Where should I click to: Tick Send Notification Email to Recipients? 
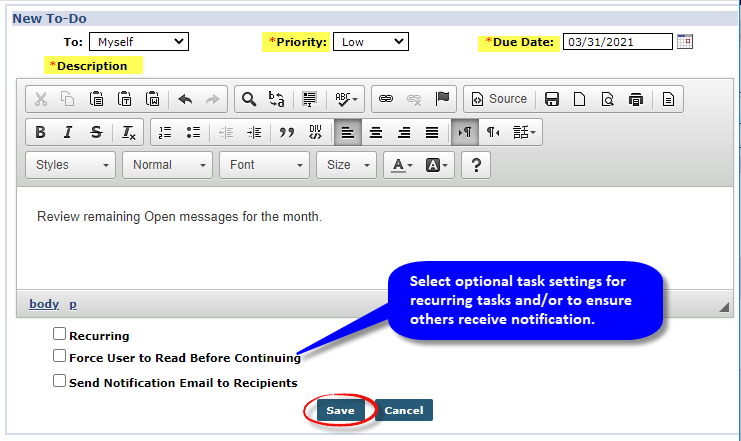(60, 381)
